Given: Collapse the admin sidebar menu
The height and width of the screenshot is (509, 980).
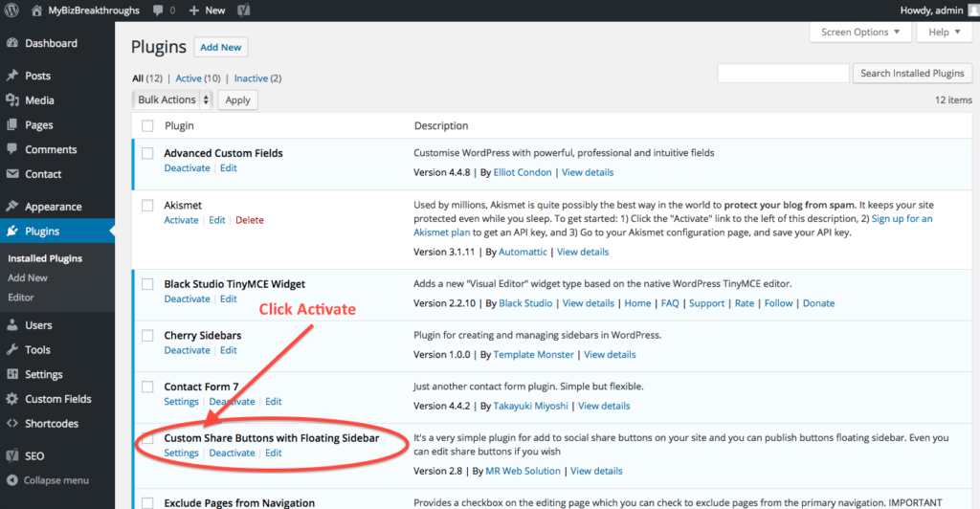Looking at the screenshot, I should 56,480.
